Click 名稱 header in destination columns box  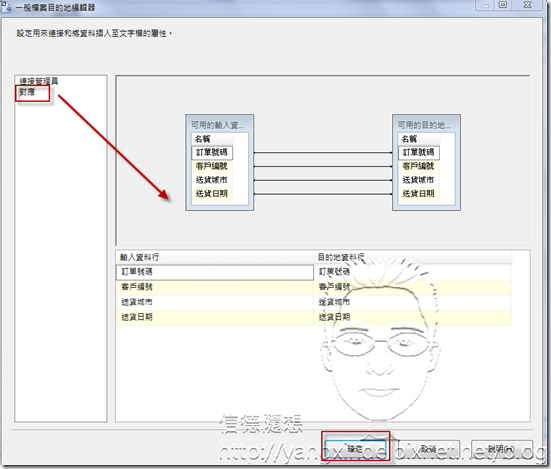(419, 139)
